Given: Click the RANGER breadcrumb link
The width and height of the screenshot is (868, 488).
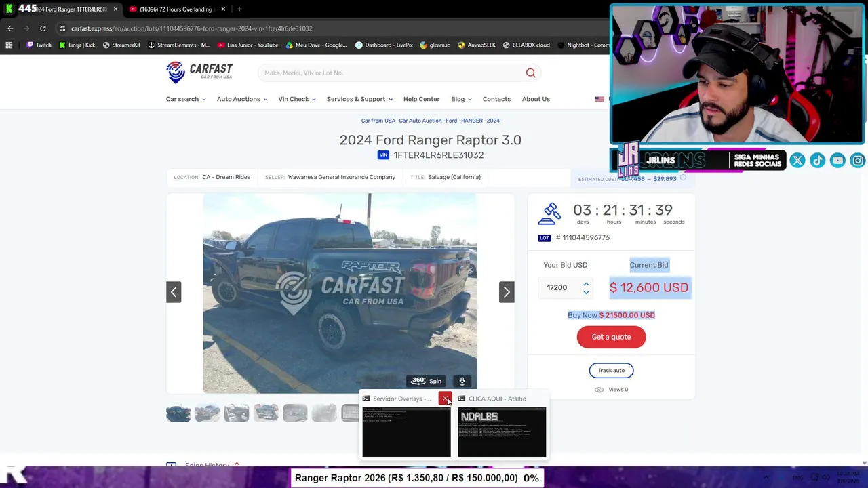Looking at the screenshot, I should (x=471, y=121).
